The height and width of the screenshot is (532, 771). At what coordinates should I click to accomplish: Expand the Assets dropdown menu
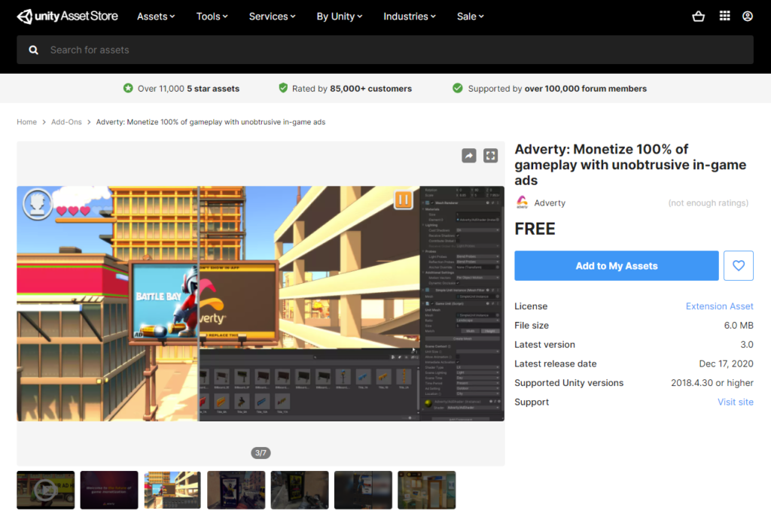(x=156, y=17)
